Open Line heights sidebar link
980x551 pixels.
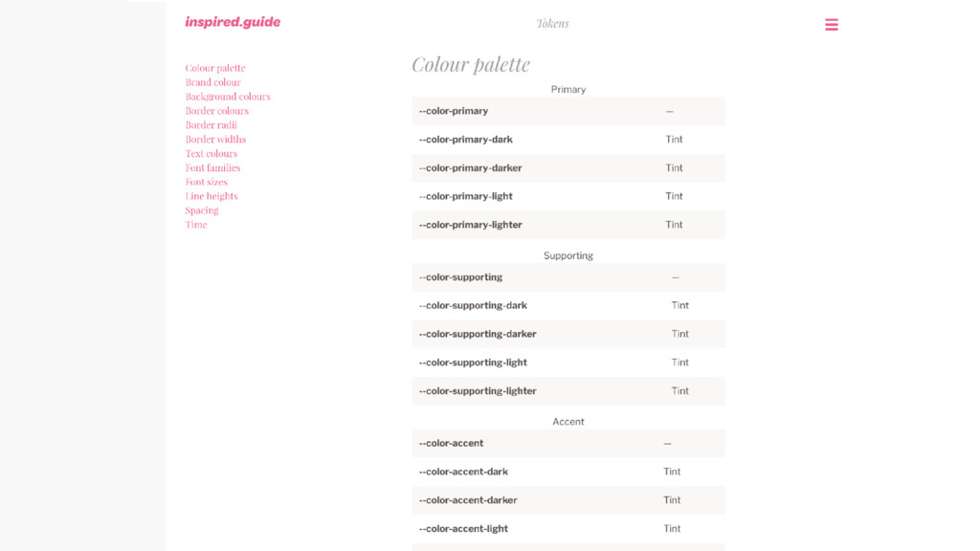click(x=212, y=196)
